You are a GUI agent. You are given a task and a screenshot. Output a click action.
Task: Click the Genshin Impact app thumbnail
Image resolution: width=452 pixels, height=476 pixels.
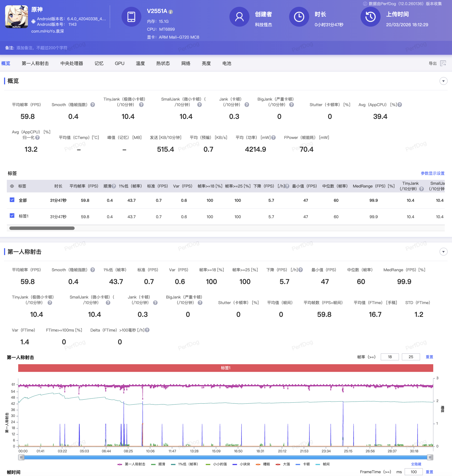(16, 17)
